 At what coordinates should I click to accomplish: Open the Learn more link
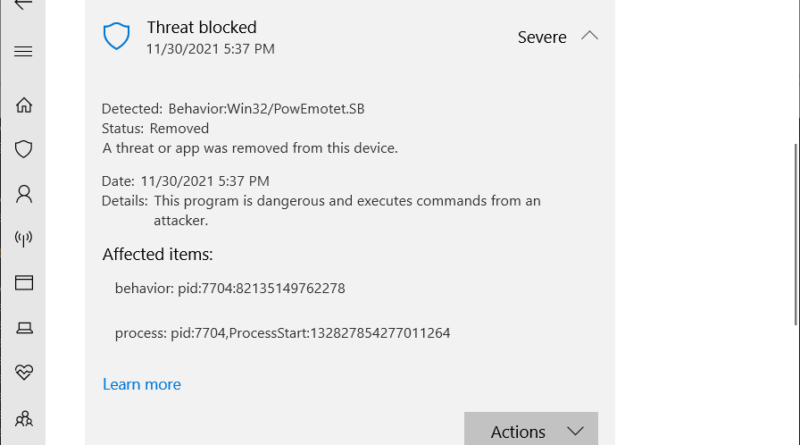(x=142, y=384)
